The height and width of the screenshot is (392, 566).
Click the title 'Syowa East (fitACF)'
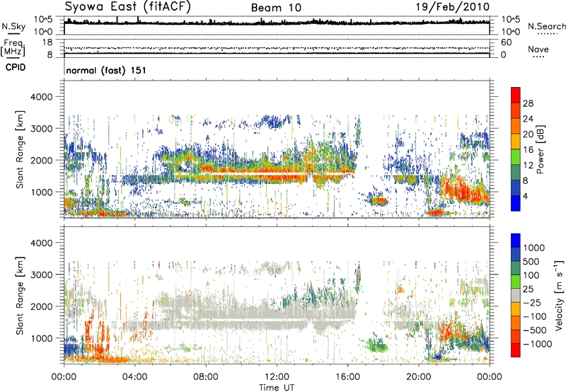(127, 6)
